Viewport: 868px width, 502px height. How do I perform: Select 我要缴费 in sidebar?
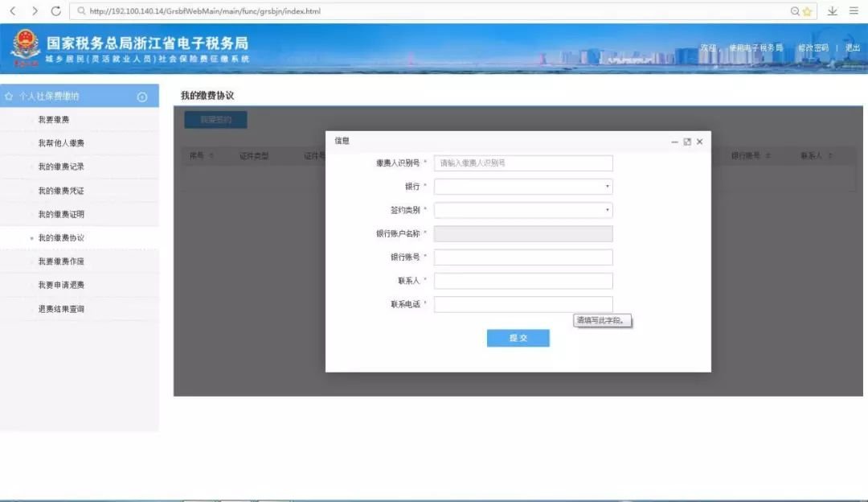(x=54, y=120)
